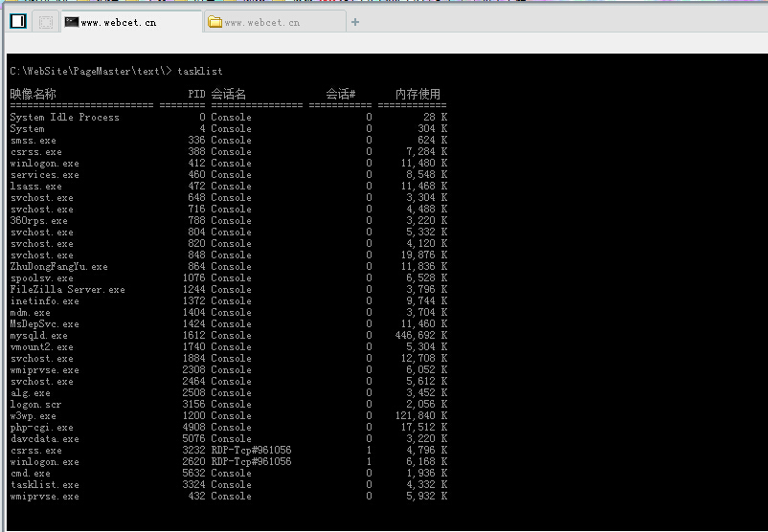This screenshot has height=532, width=768.
Task: Select the alg.exe process name
Action: pos(31,393)
